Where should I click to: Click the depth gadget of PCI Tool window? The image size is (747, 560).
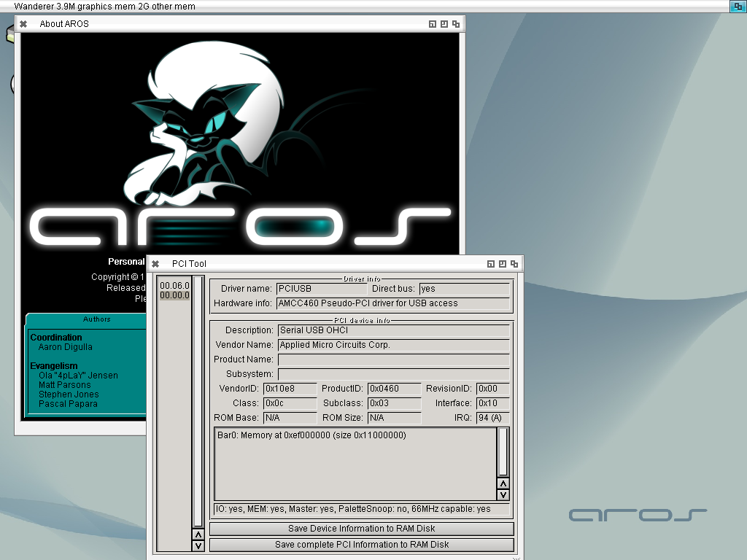[x=514, y=264]
